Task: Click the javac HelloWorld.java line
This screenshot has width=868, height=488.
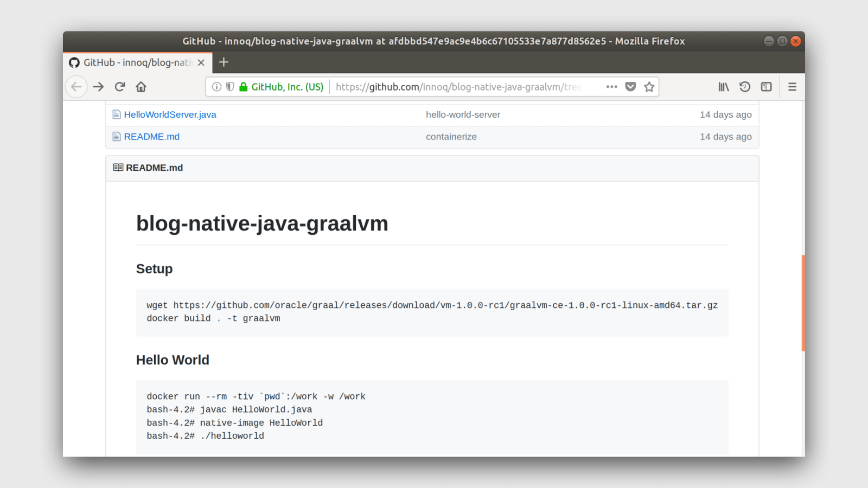Action: coord(229,409)
